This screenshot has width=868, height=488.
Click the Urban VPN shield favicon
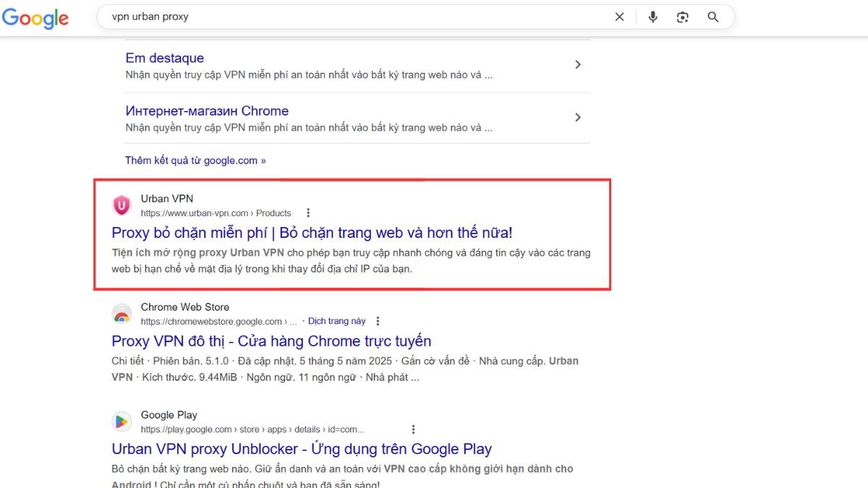coord(122,205)
